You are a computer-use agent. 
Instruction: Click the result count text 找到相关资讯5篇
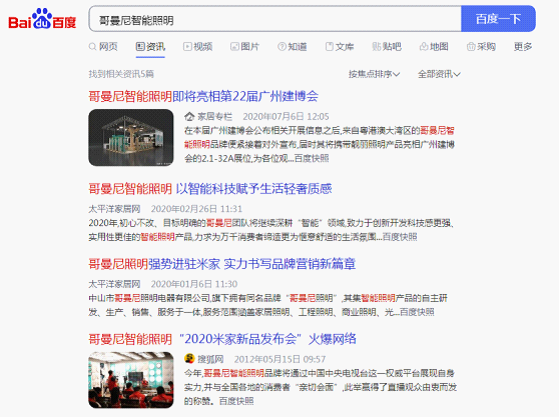121,74
